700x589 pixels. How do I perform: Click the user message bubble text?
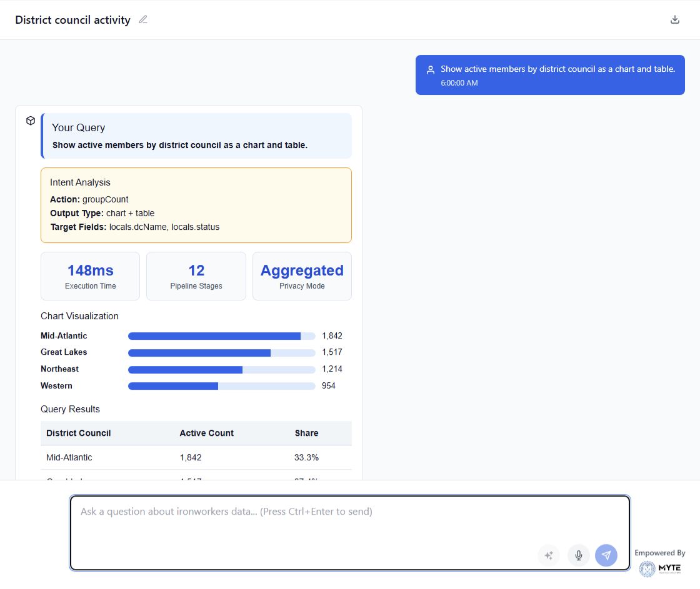557,69
